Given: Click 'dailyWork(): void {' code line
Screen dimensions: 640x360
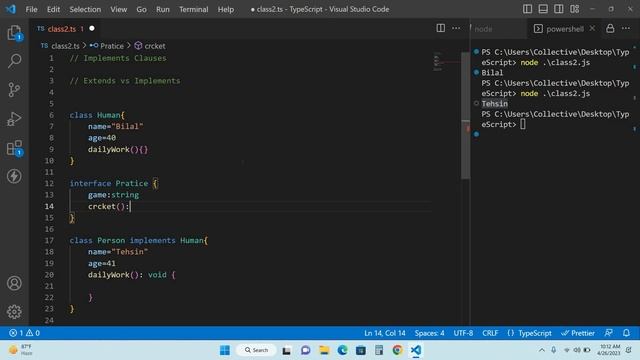Looking at the screenshot, I should tap(131, 275).
